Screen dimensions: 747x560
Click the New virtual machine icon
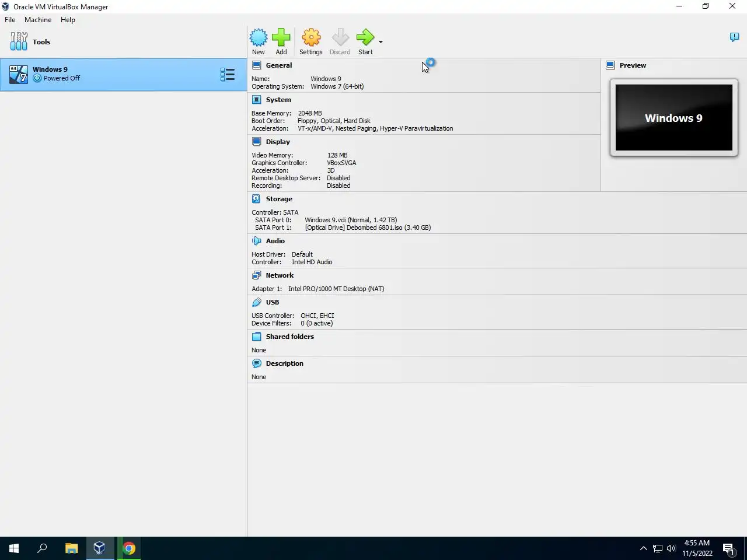click(259, 37)
